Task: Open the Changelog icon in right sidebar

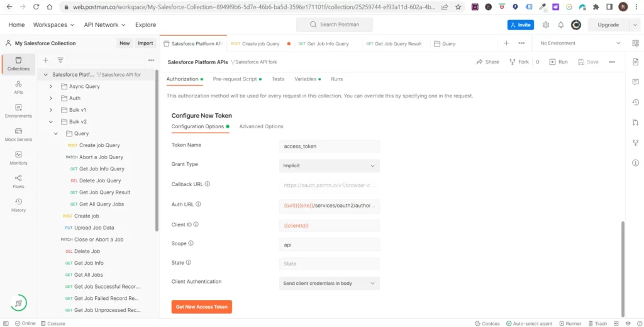Action: pos(635,103)
